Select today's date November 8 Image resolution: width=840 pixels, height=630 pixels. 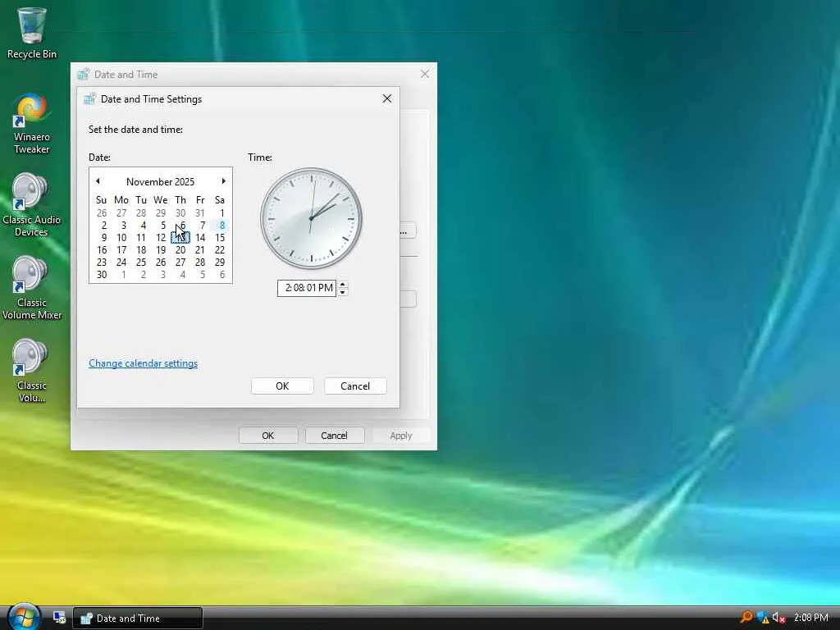point(220,226)
